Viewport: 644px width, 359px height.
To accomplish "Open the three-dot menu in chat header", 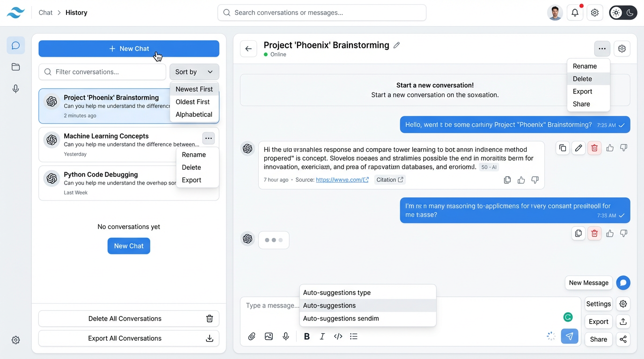I will coord(602,49).
